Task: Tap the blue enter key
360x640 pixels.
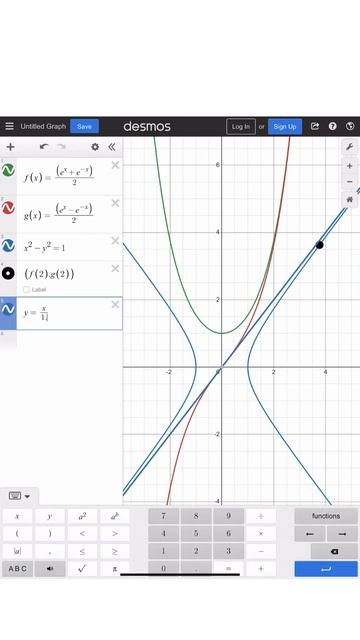Action: click(326, 569)
